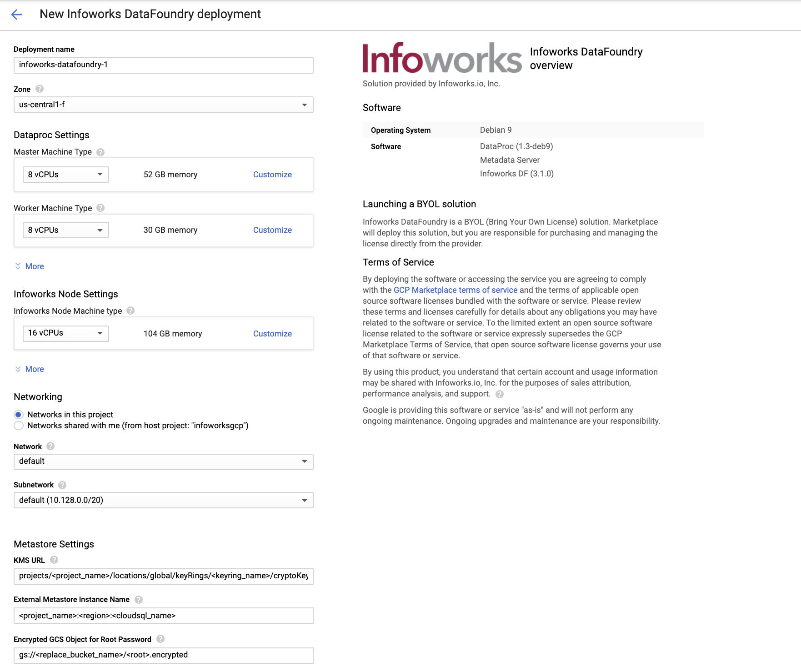801x672 pixels.
Task: Select Networks in this project
Action: [19, 415]
